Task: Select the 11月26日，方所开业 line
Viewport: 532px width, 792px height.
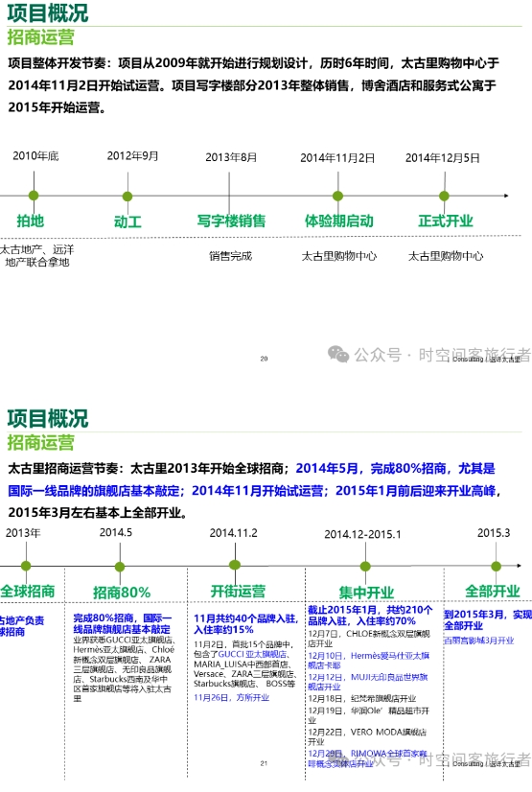Action: [232, 697]
